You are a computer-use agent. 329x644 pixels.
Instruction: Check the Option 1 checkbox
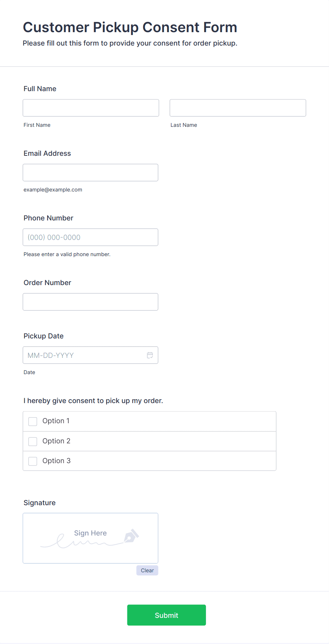tap(33, 421)
